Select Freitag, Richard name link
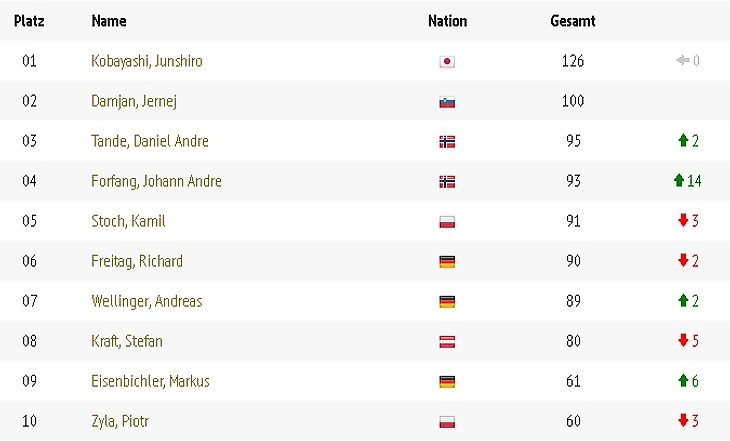730x441 pixels. point(137,261)
